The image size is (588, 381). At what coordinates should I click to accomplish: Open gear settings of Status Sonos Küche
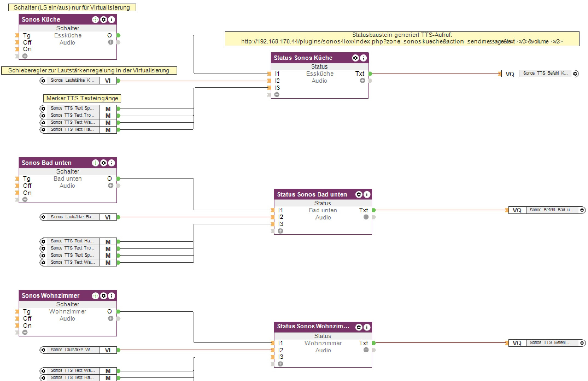(x=355, y=58)
